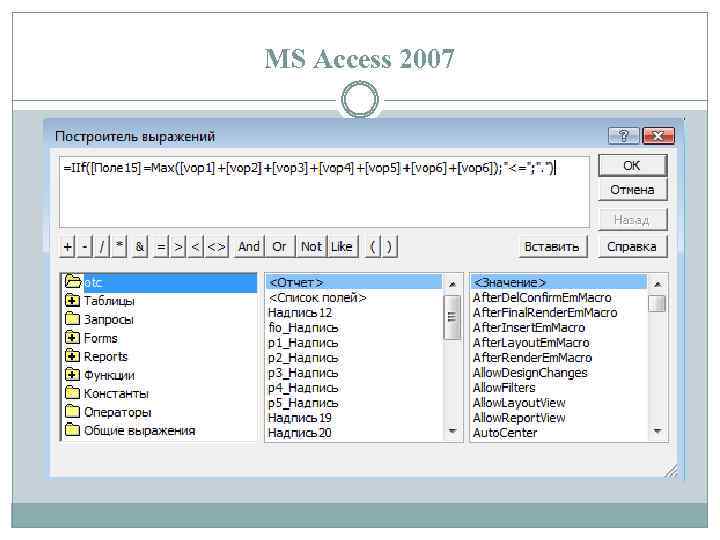The image size is (720, 540).
Task: Click the properties list scroll-up arrow
Action: click(x=658, y=284)
